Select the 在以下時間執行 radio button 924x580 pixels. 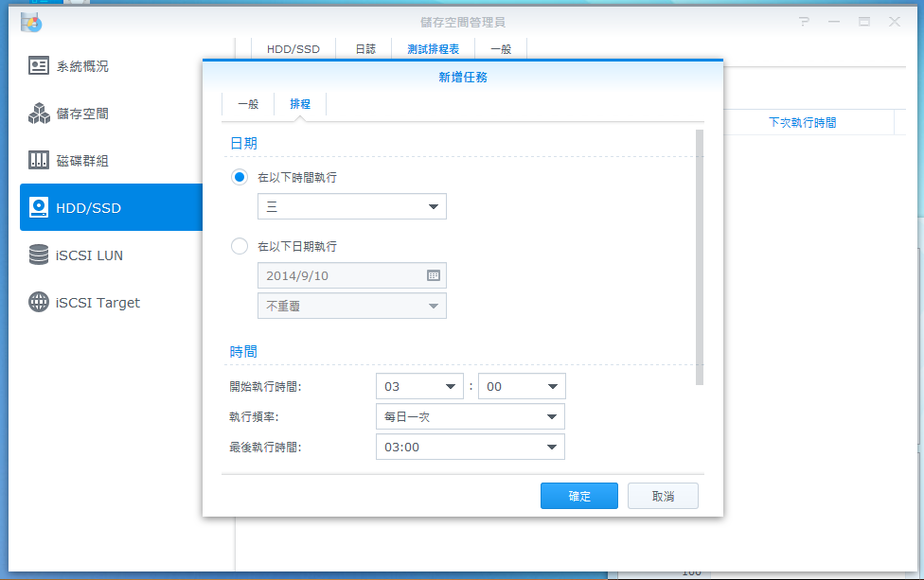pyautogui.click(x=240, y=177)
